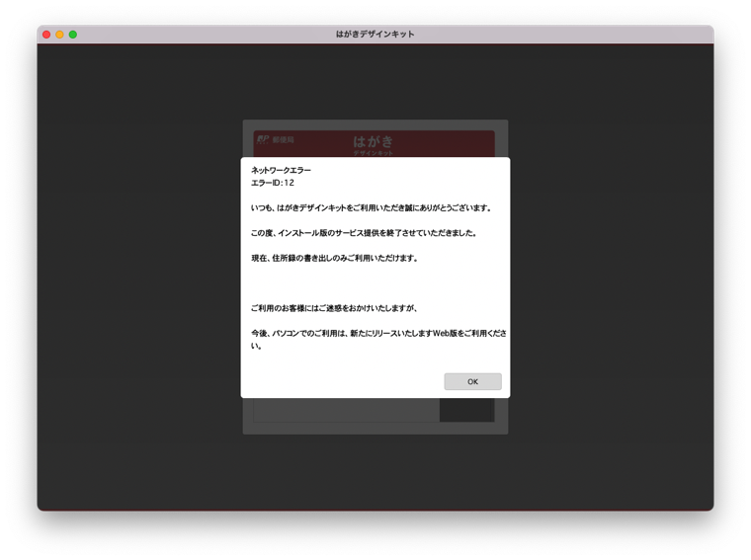Maximize the window with the green button
This screenshot has width=751, height=560.
(x=73, y=35)
